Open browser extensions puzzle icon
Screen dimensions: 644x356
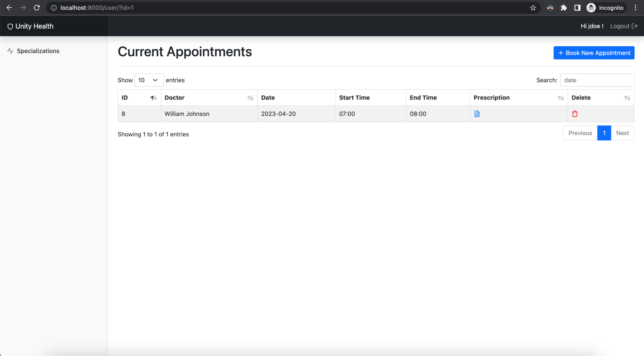tap(563, 8)
